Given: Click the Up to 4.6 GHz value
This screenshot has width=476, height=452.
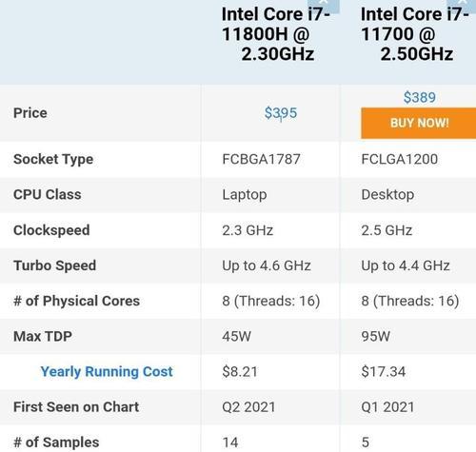Looking at the screenshot, I should coord(267,265).
